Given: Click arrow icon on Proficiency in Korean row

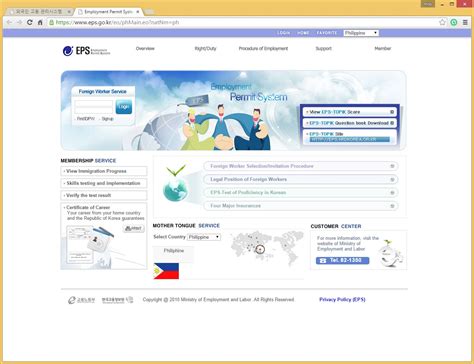Looking at the screenshot, I should pos(392,193).
